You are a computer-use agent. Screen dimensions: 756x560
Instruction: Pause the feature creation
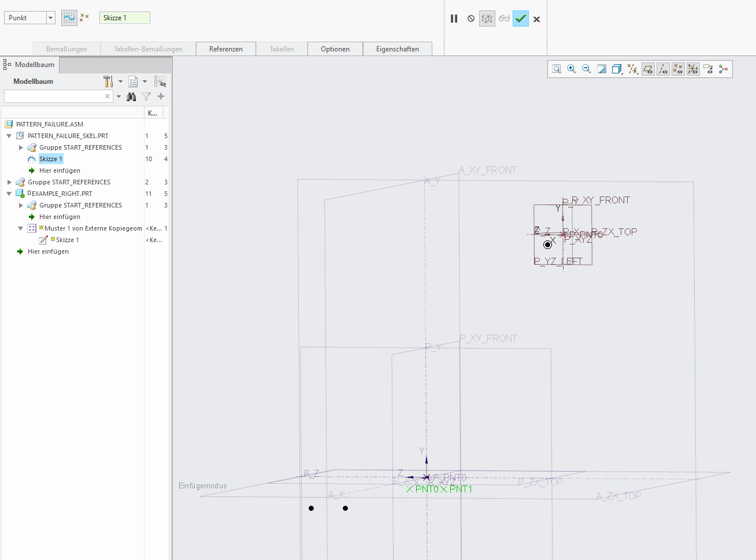pos(454,18)
